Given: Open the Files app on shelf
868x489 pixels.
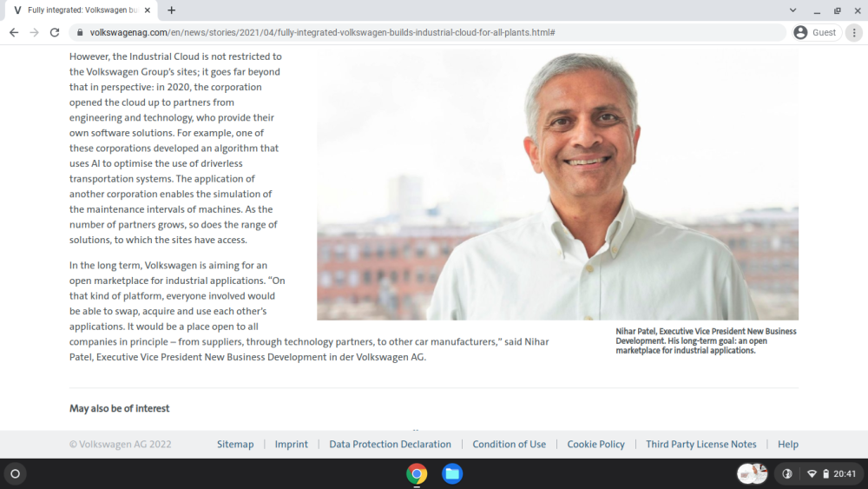Looking at the screenshot, I should [452, 473].
